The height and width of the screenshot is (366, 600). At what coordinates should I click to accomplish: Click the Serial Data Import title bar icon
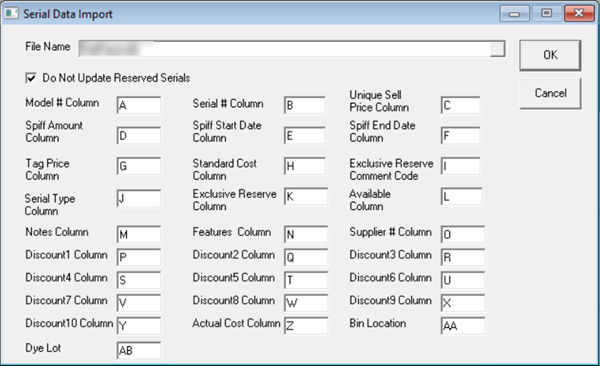click(x=11, y=13)
